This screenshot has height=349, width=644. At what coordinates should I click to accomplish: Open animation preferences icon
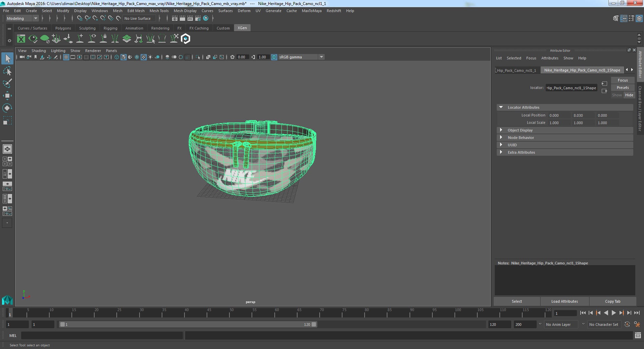pyautogui.click(x=637, y=325)
